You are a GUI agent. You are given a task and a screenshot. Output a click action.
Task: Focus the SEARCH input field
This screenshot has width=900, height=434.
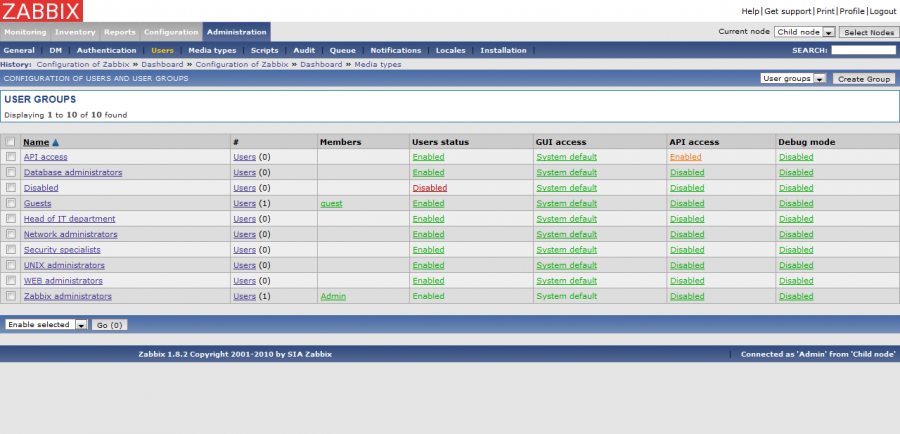pyautogui.click(x=863, y=51)
